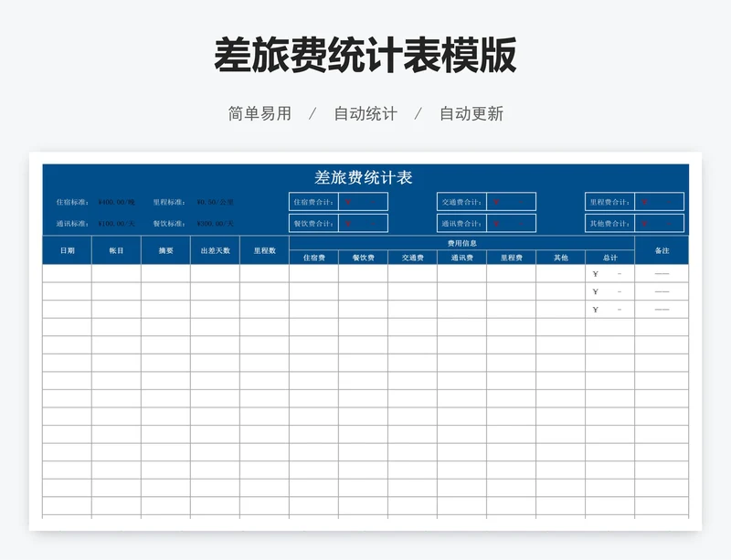Image resolution: width=731 pixels, height=560 pixels.
Task: Click the 住宿标准 label
Action: (x=72, y=202)
